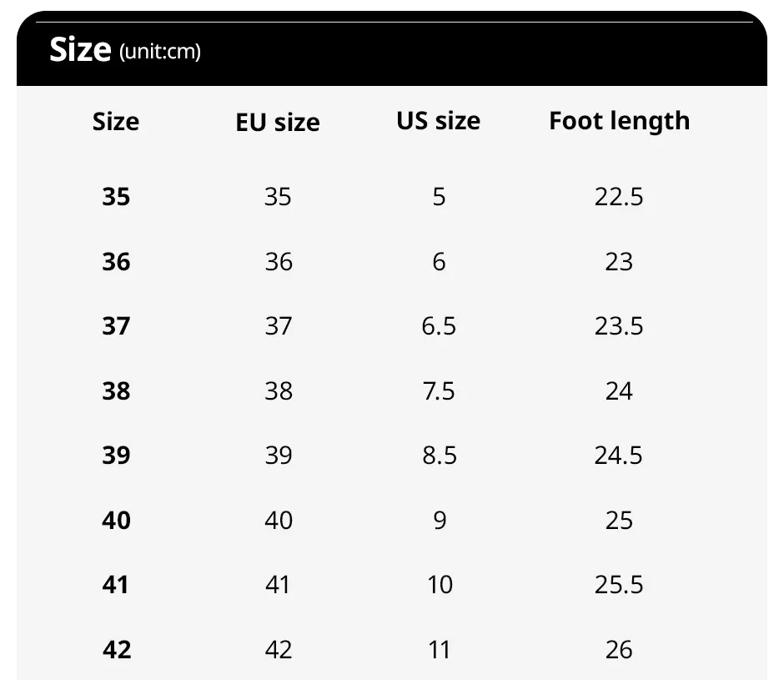
Task: Select the US size value 7.5
Action: click(439, 390)
